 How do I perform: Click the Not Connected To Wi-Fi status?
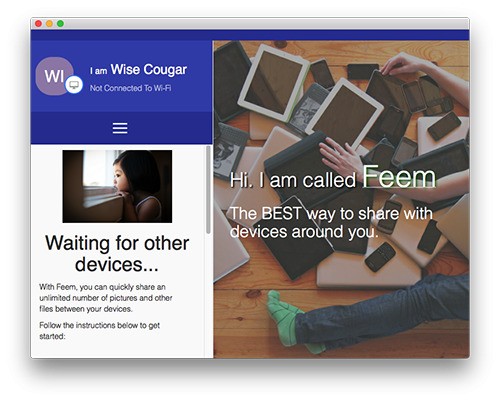(x=130, y=88)
